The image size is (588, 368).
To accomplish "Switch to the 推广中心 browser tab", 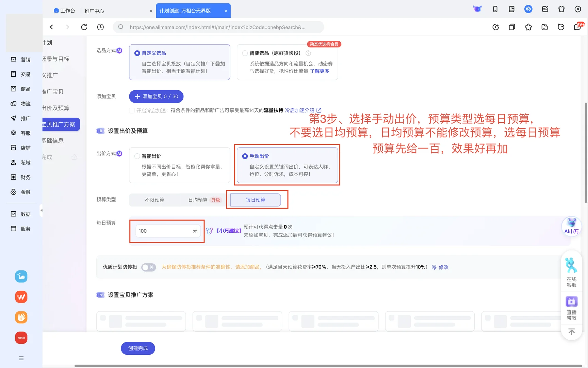I will 94,11.
